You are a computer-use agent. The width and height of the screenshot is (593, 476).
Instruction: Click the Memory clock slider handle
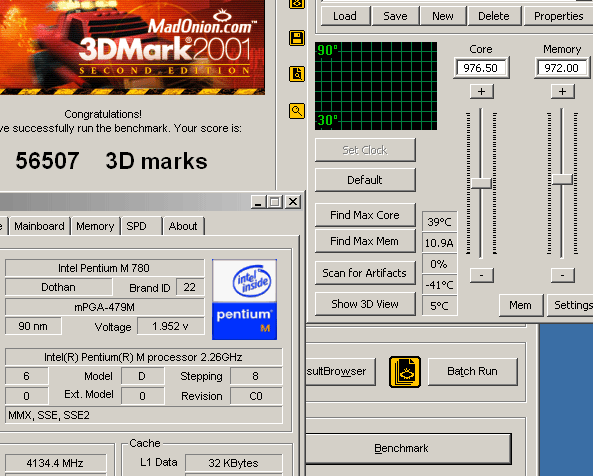562,179
